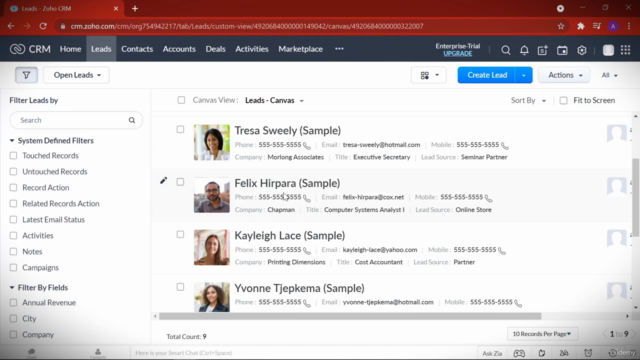Open a new browser tab
The width and height of the screenshot is (640, 360).
tap(135, 9)
